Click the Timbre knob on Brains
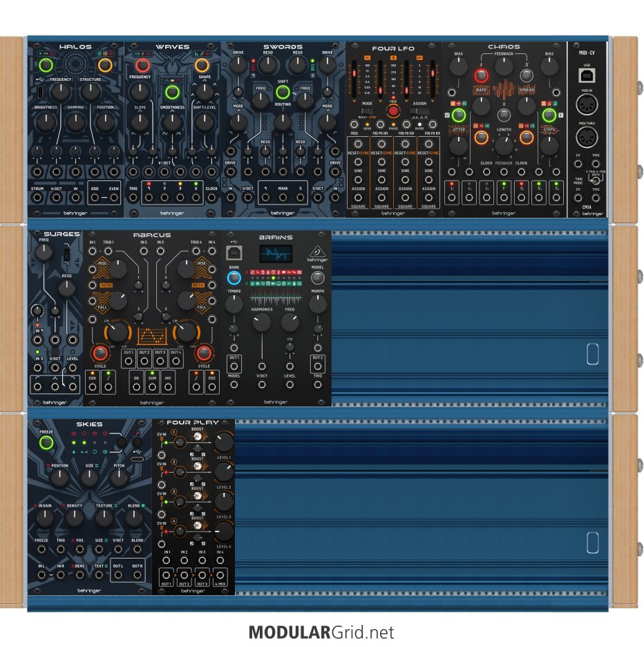The width and height of the screenshot is (644, 647). 234,305
